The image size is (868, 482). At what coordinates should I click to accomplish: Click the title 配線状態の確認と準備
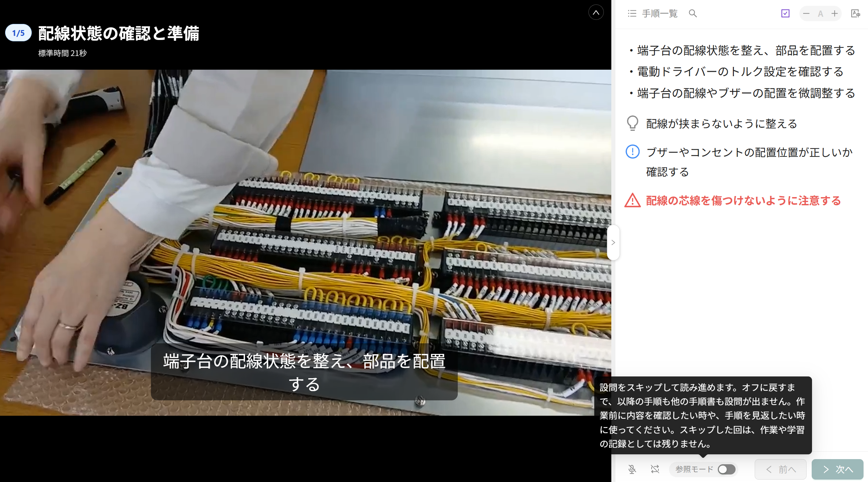tap(118, 33)
